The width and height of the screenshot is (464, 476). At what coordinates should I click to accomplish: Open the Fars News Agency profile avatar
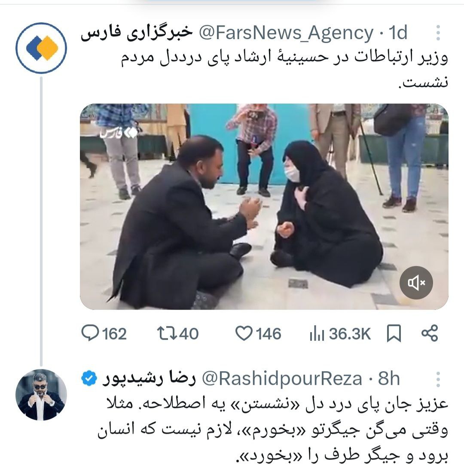coord(41,48)
